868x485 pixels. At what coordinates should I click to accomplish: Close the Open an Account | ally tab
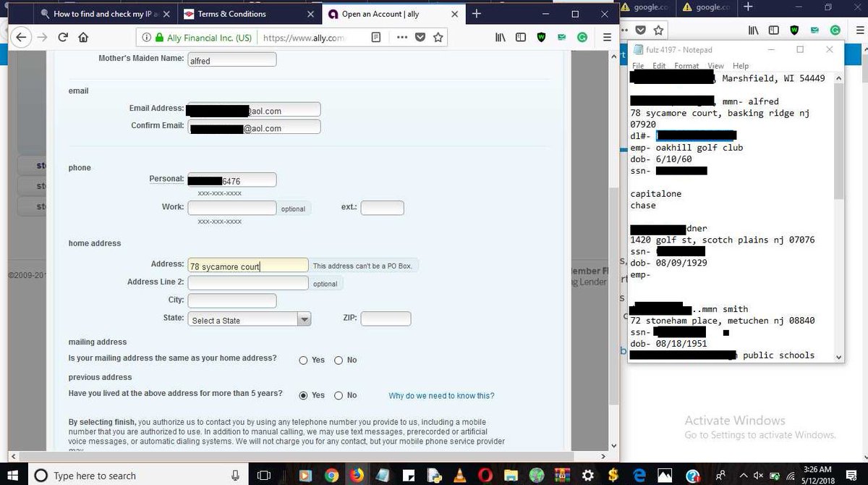pyautogui.click(x=455, y=14)
